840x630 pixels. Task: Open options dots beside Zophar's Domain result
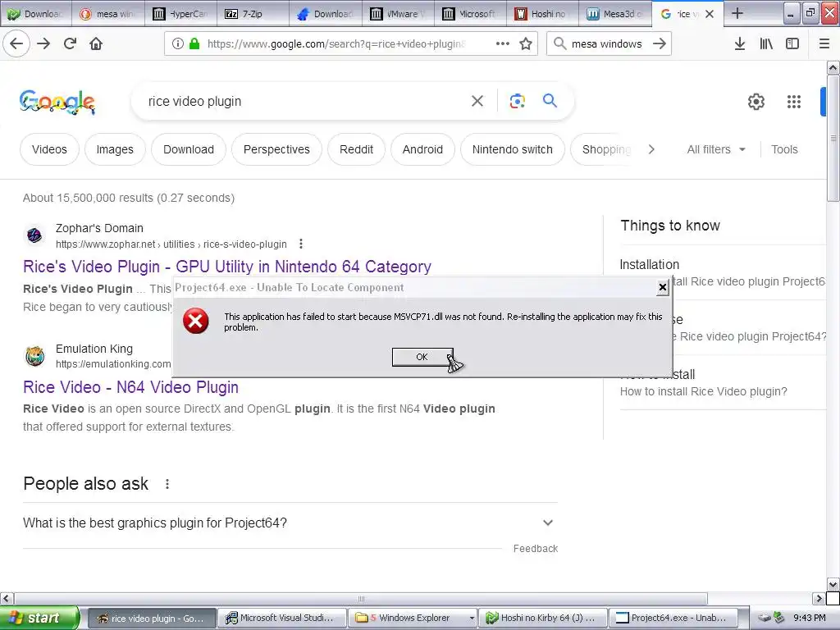(301, 244)
